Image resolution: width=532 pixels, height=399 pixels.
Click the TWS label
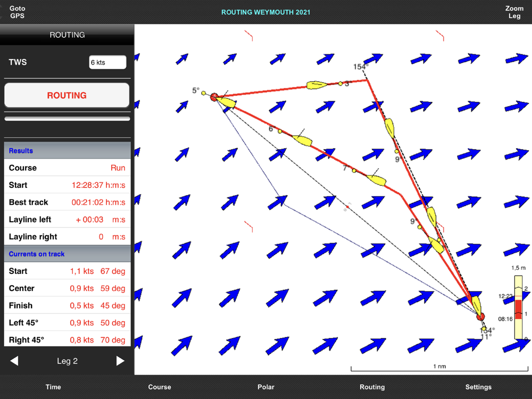(18, 62)
